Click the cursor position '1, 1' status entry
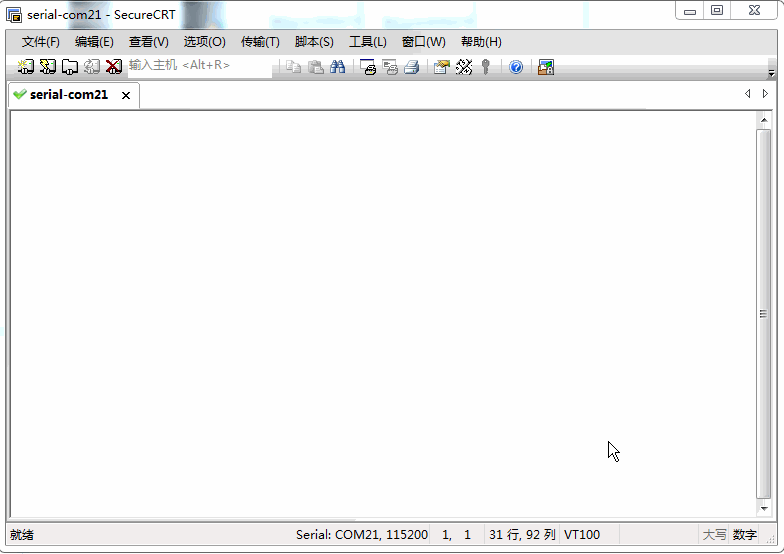 pos(456,535)
